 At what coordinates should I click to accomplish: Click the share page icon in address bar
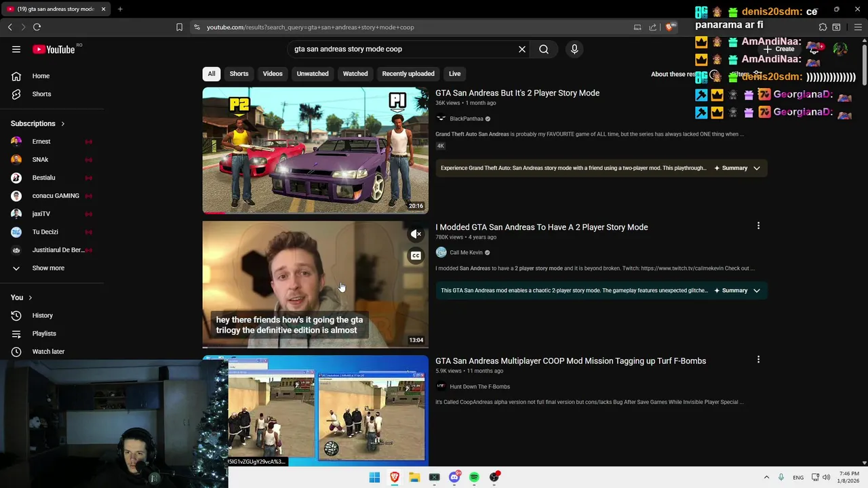tap(652, 27)
